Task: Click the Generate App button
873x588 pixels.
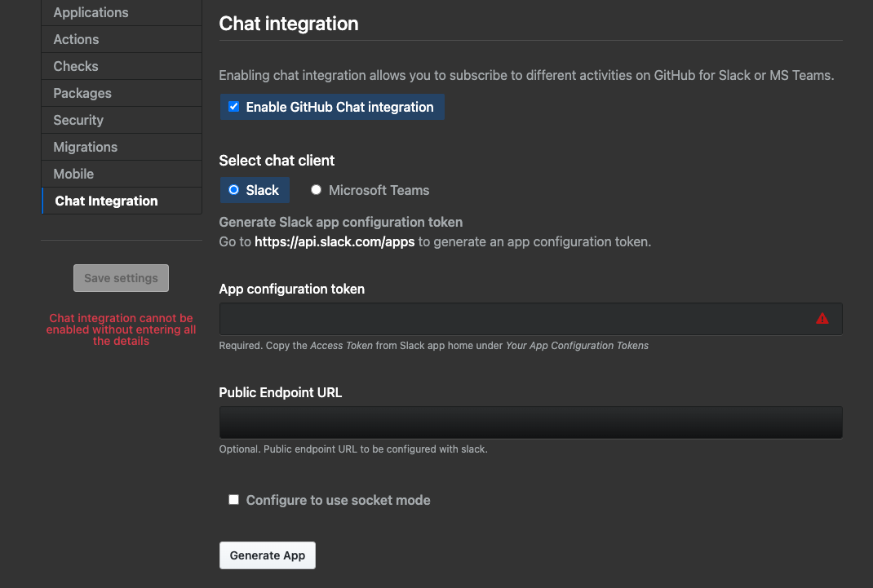Action: pyautogui.click(x=268, y=555)
